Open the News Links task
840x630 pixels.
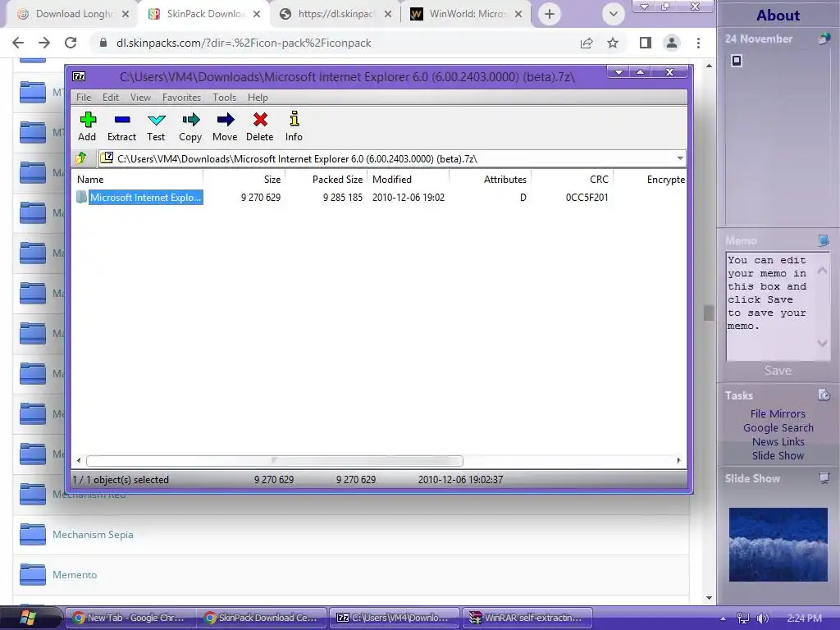tap(778, 441)
